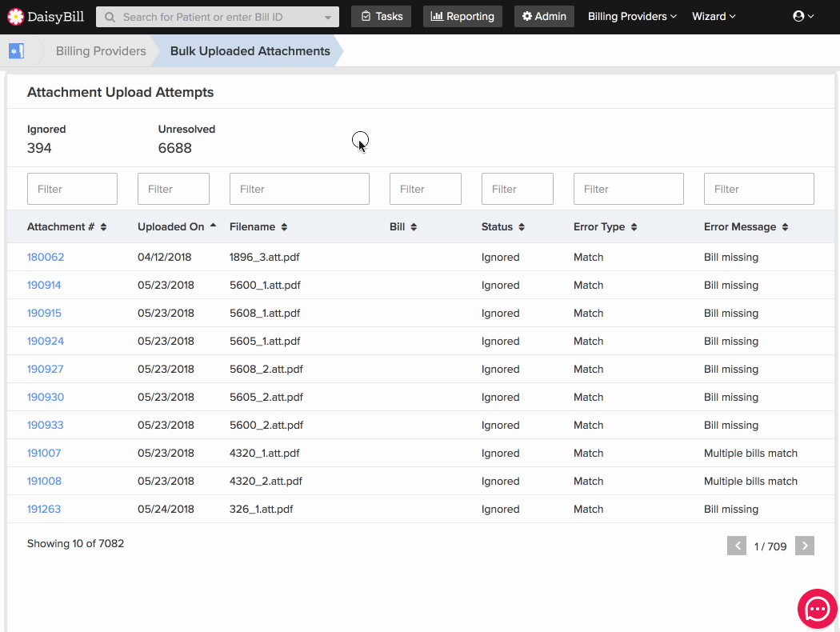Click the date 05/24/2018
The image size is (840, 632).
click(166, 509)
